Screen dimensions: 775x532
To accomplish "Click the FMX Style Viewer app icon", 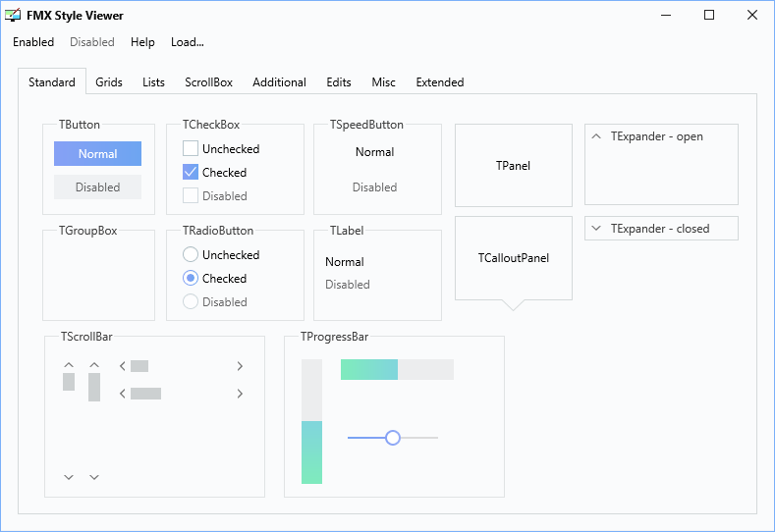I will click(13, 16).
